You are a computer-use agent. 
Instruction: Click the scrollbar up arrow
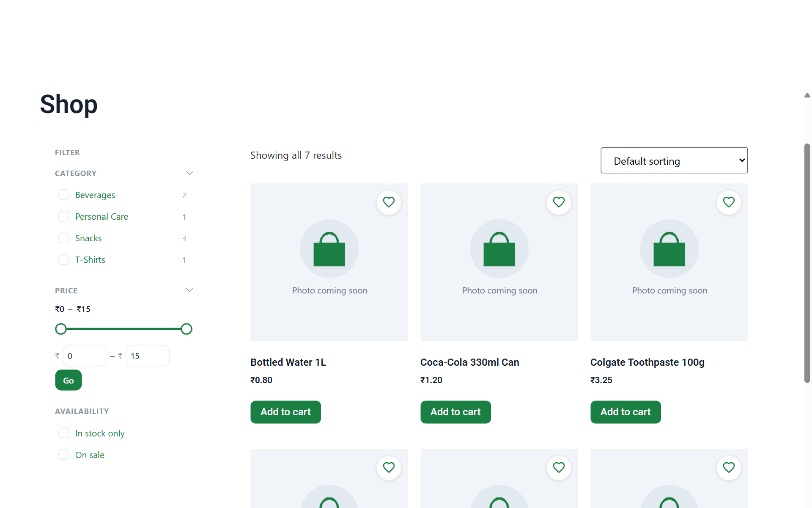tap(807, 96)
